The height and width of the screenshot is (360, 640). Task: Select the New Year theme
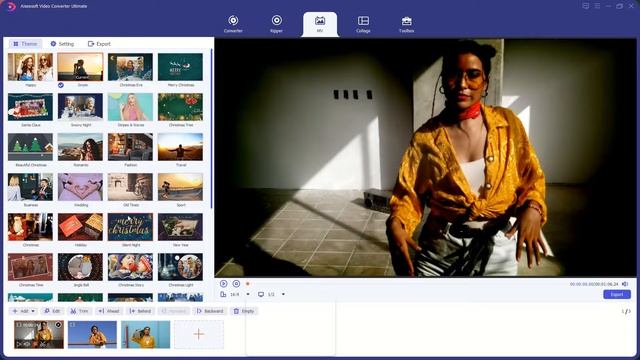(180, 227)
